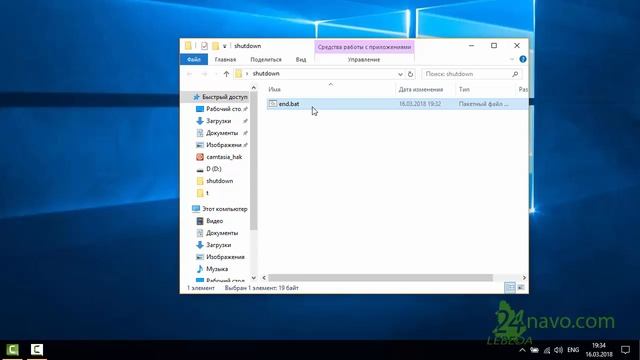Sort by Дата изменения column
Viewport: 640px width, 360px height.
(x=420, y=89)
